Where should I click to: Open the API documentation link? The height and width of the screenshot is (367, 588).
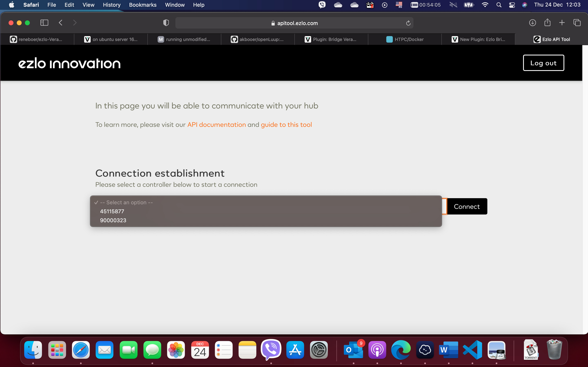coord(216,125)
